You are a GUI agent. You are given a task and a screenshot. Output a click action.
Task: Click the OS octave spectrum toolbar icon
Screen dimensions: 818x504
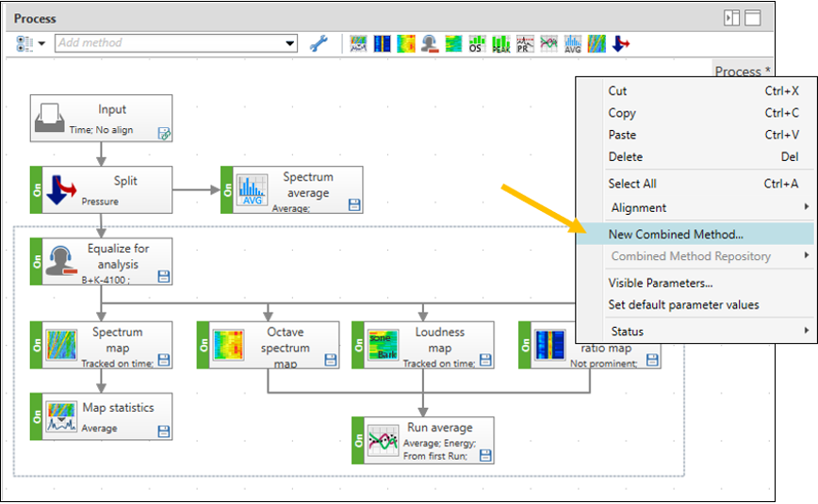coord(478,43)
